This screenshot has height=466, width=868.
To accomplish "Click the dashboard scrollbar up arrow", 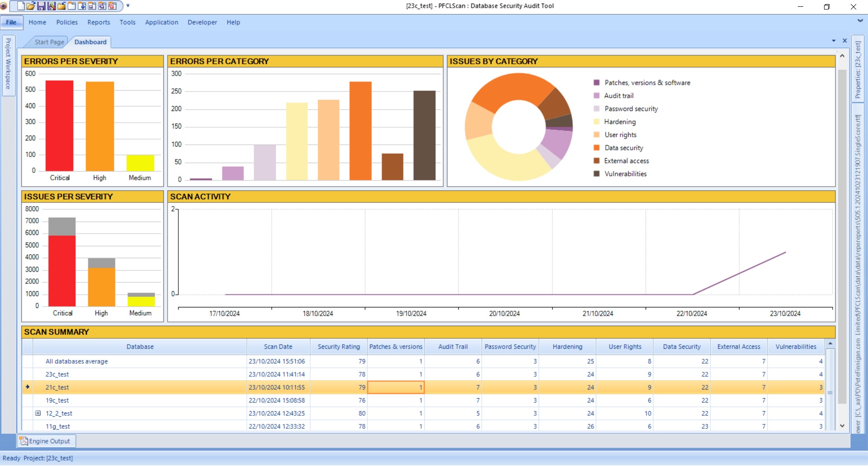I will tap(842, 56).
